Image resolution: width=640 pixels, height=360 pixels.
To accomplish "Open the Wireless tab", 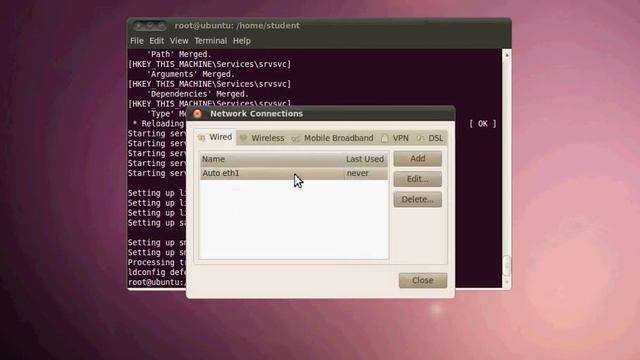I will pos(262,138).
